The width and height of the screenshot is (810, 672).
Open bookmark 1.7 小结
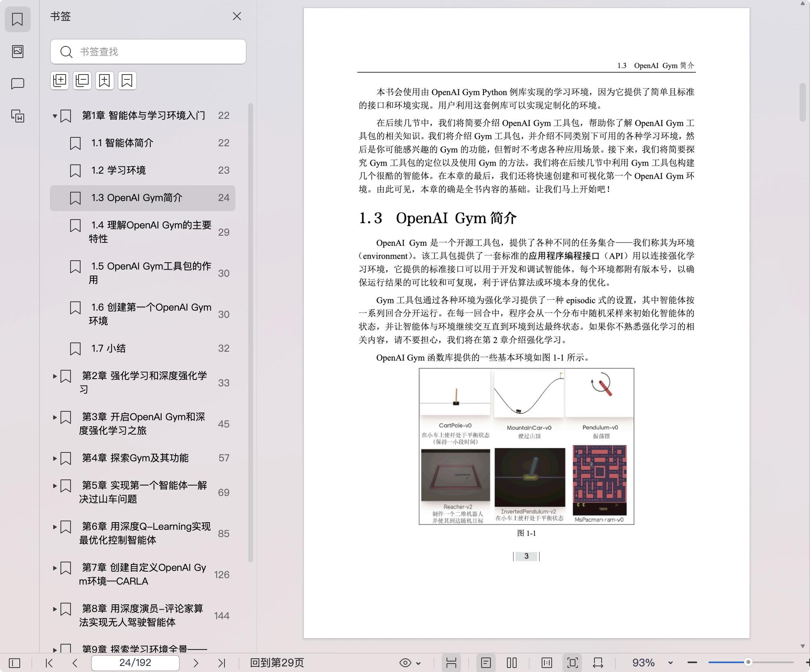click(x=143, y=348)
